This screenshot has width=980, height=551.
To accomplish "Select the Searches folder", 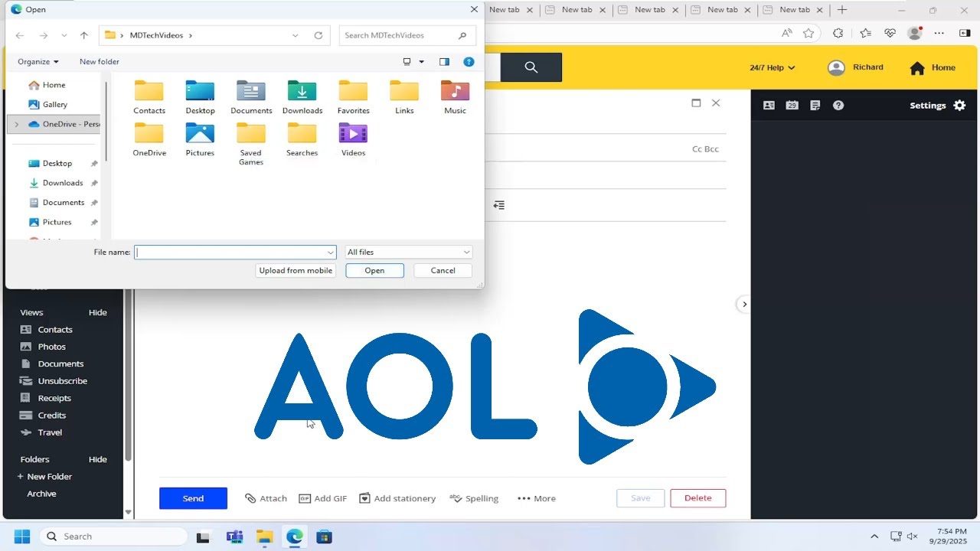I will [302, 140].
